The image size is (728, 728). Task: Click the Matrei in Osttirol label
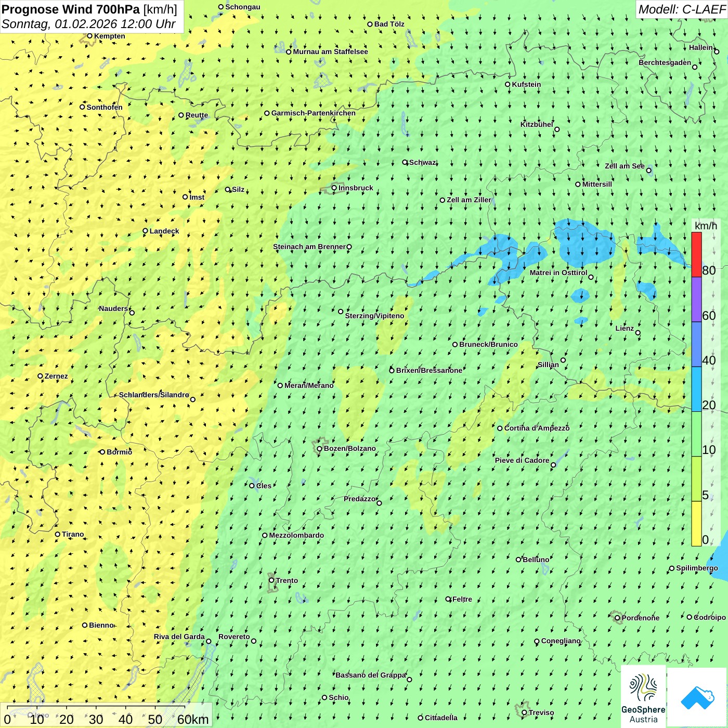pyautogui.click(x=558, y=272)
